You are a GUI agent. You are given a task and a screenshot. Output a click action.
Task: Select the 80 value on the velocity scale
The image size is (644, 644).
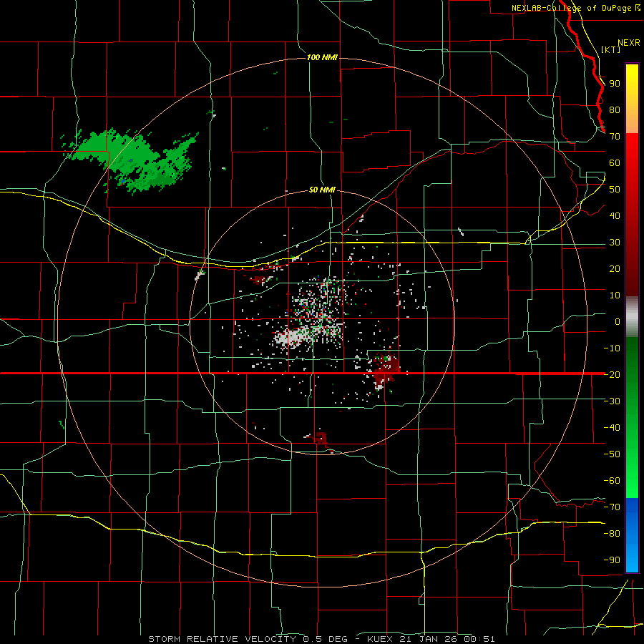click(615, 110)
